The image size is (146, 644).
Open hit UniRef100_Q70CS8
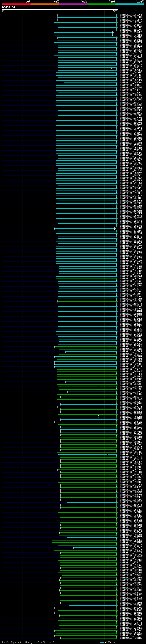coord(131,334)
